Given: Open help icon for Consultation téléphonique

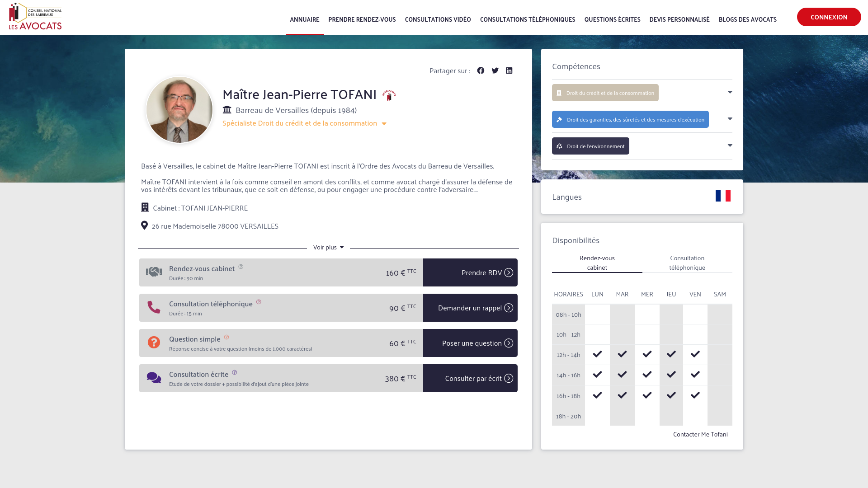Looking at the screenshot, I should pos(259,302).
